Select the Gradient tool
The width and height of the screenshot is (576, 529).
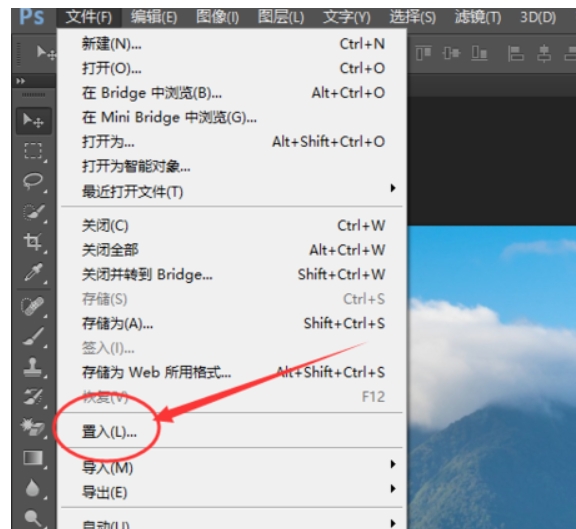click(33, 458)
